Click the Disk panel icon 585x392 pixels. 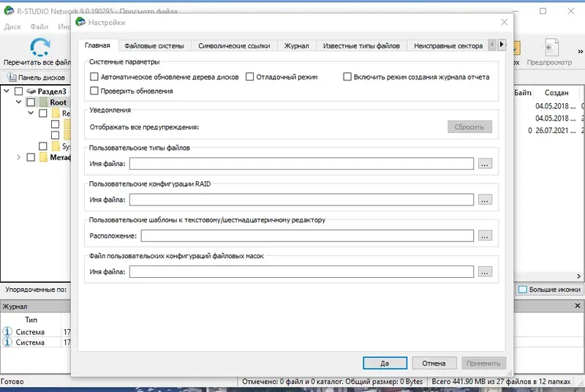tap(11, 77)
